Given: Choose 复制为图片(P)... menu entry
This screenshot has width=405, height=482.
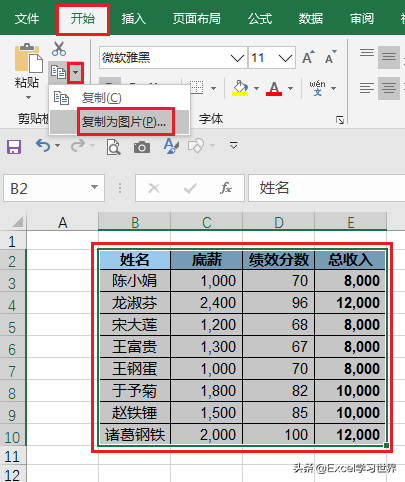Looking at the screenshot, I should click(119, 122).
